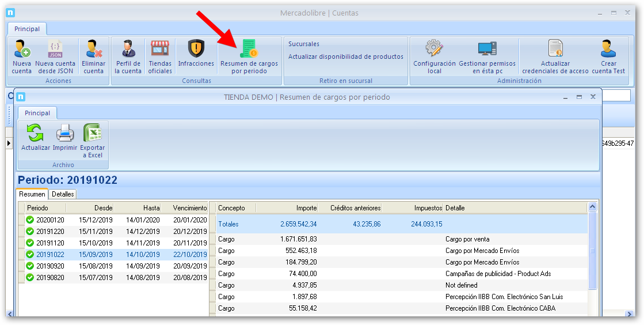644x325 pixels.
Task: Open Tiendas oficiales
Action: click(x=160, y=50)
